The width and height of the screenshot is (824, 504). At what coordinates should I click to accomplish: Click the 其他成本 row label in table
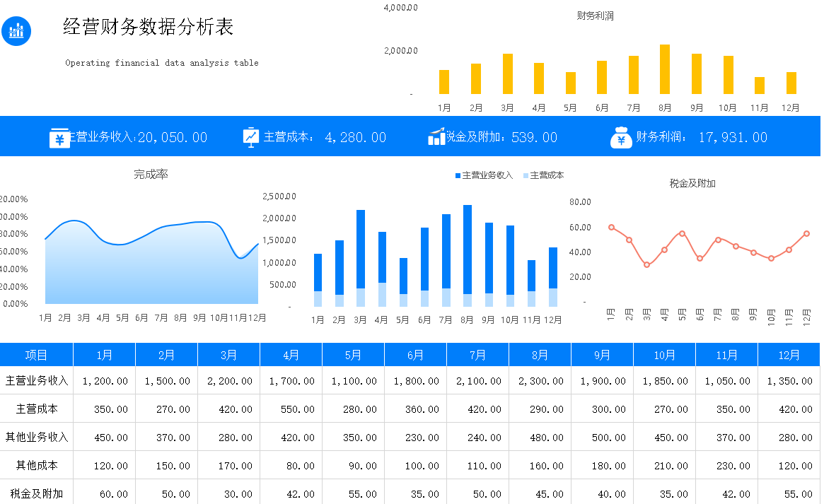coord(37,465)
